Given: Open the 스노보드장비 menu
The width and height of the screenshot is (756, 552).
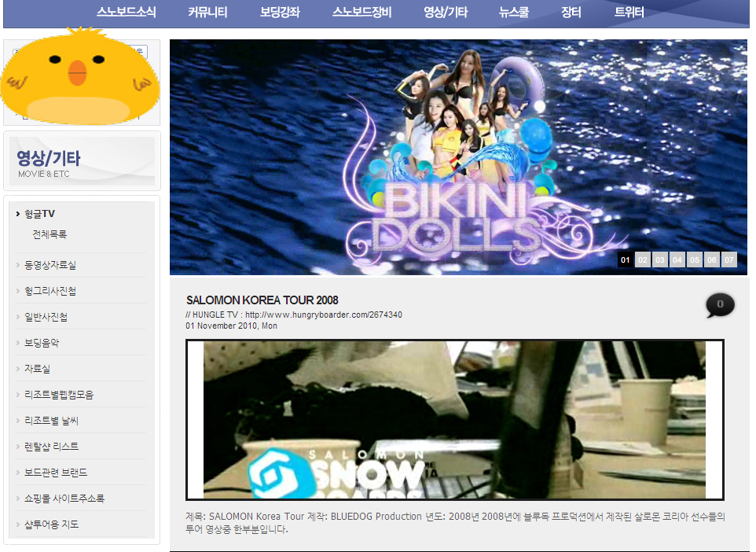Looking at the screenshot, I should 361,12.
